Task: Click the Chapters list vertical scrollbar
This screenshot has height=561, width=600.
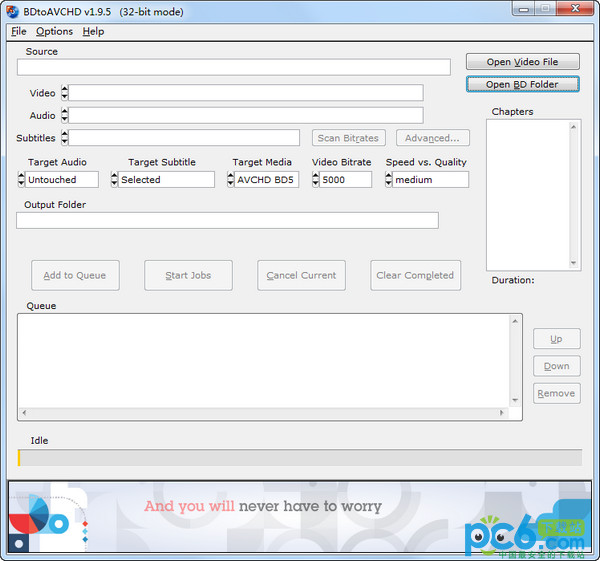Action: tap(574, 195)
